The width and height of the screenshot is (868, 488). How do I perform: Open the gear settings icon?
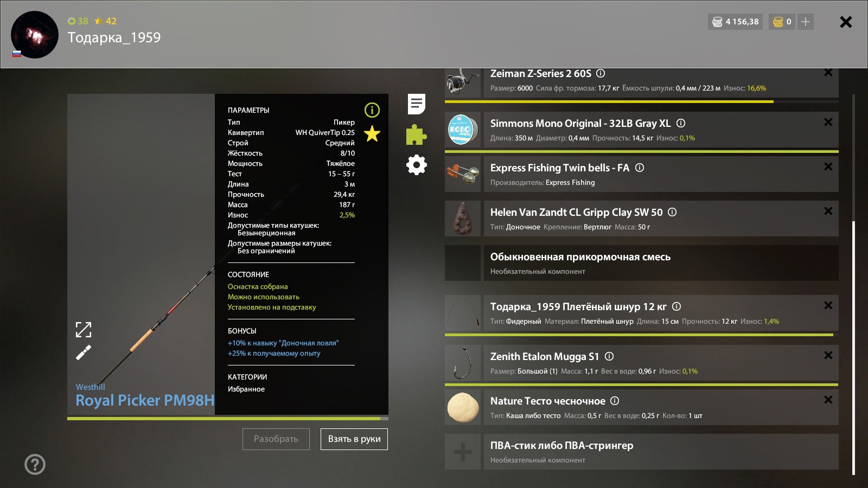(416, 165)
